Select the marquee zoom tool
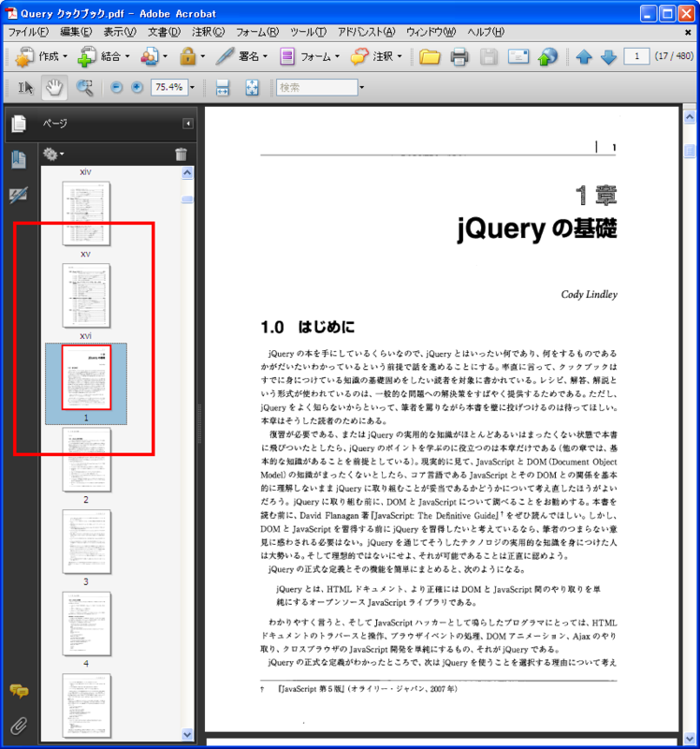 pos(84,87)
